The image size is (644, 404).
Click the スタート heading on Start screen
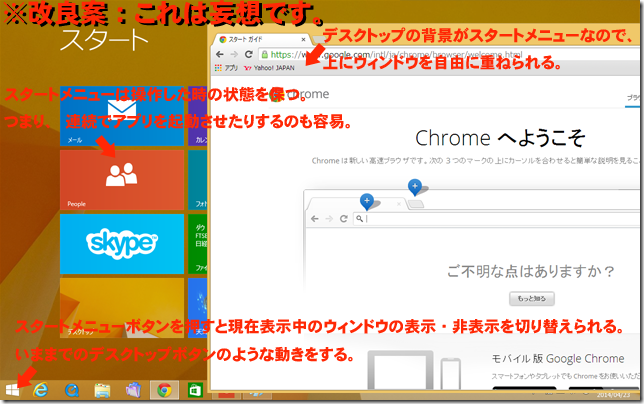click(x=104, y=40)
